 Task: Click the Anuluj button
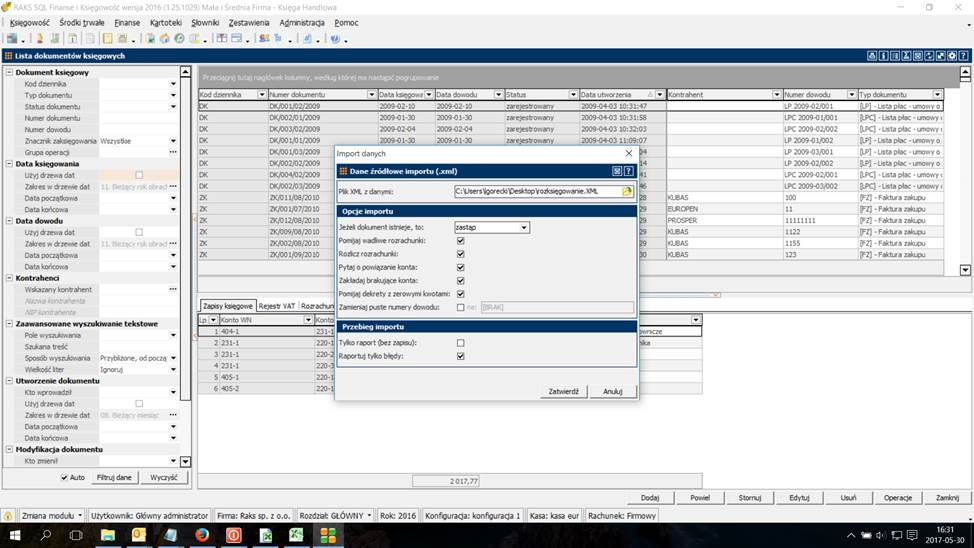613,391
